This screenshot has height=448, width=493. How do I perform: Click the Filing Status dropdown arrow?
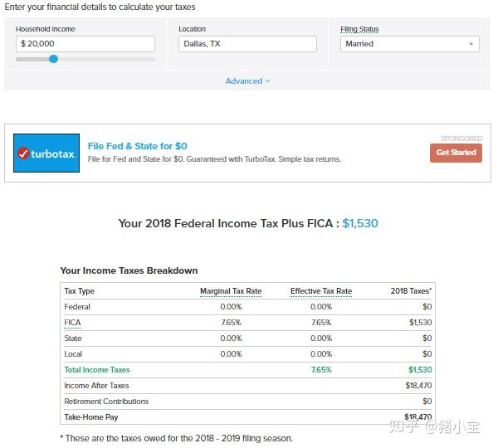pyautogui.click(x=471, y=44)
